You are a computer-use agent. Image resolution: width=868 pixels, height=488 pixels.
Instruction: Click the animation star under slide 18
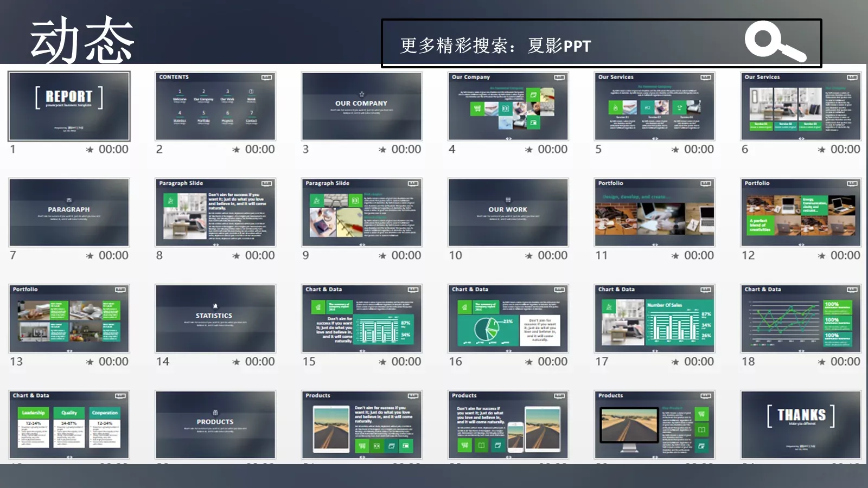click(822, 362)
